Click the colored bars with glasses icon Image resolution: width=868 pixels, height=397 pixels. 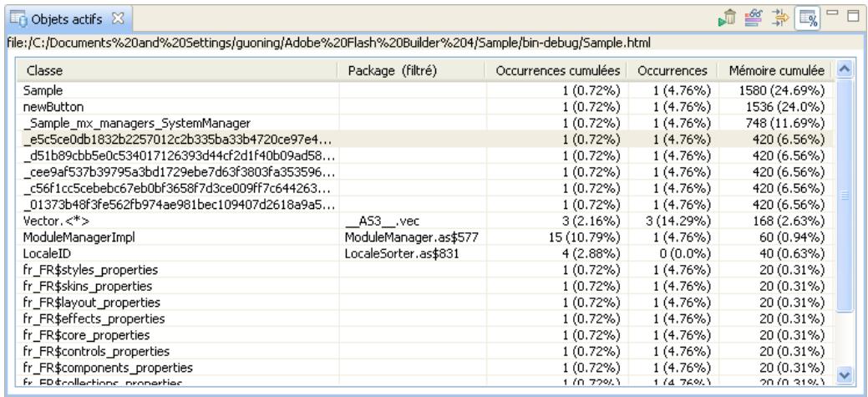754,18
